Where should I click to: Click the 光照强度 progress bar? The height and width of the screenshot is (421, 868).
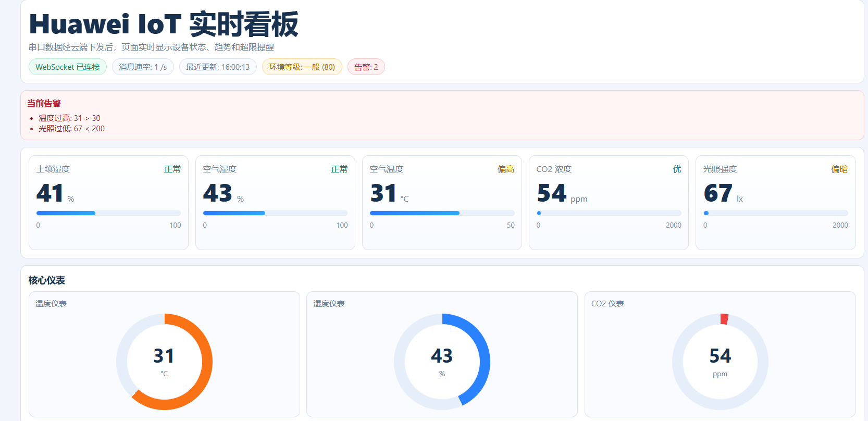click(776, 213)
